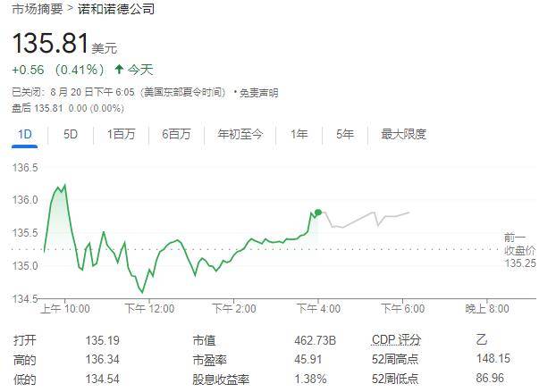Open the 市场摘要 breadcrumb link
The width and height of the screenshot is (556, 392).
point(38,9)
